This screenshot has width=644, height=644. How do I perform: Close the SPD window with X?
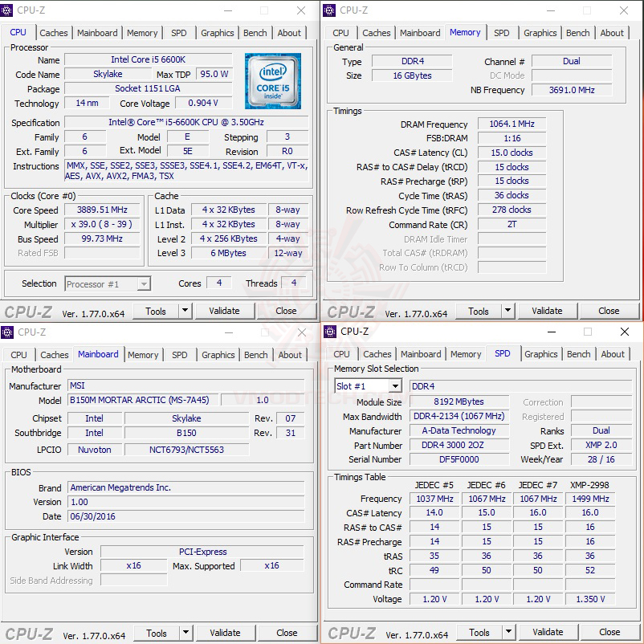pos(625,332)
